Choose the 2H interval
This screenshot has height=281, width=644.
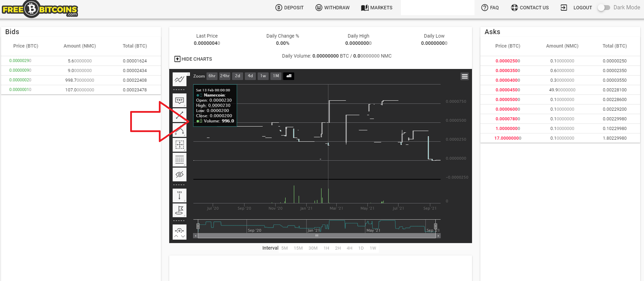click(338, 248)
